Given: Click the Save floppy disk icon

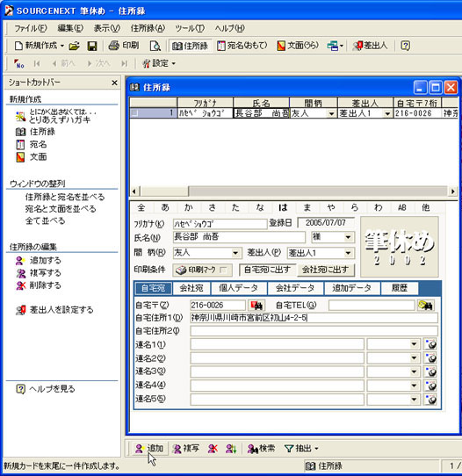Looking at the screenshot, I should click(x=92, y=47).
